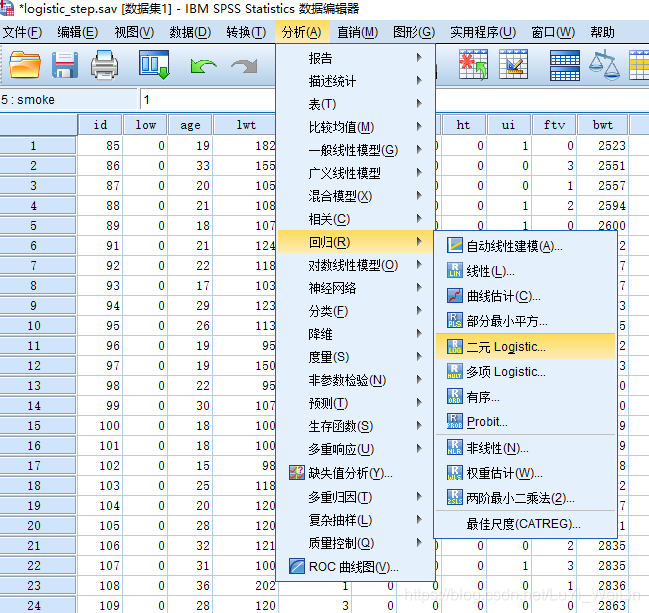649x613 pixels.
Task: Expand the 一般线性模型(G) submenu
Action: pyautogui.click(x=356, y=150)
